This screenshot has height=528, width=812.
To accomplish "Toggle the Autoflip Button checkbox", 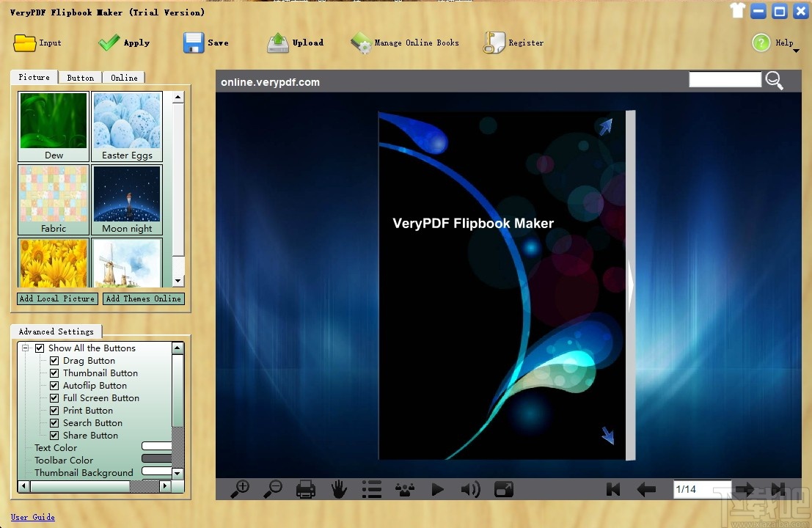I will point(54,385).
